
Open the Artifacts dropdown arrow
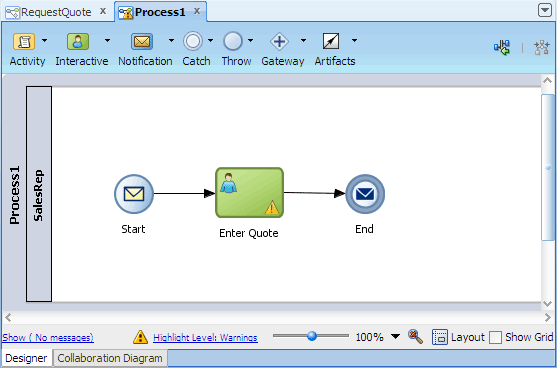tap(354, 40)
